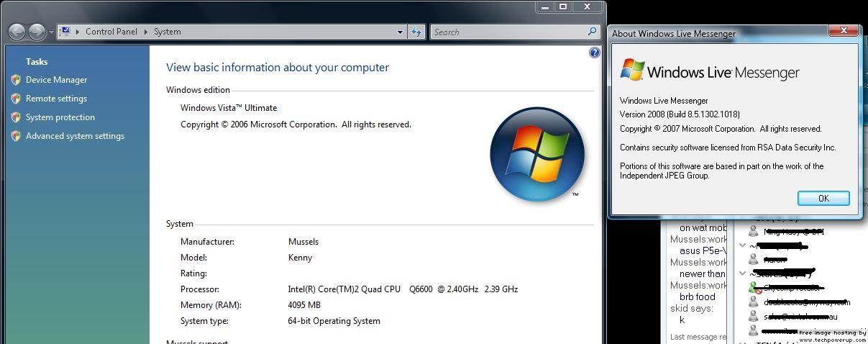
Task: Select the "skid says:" chat line
Action: pos(691,308)
